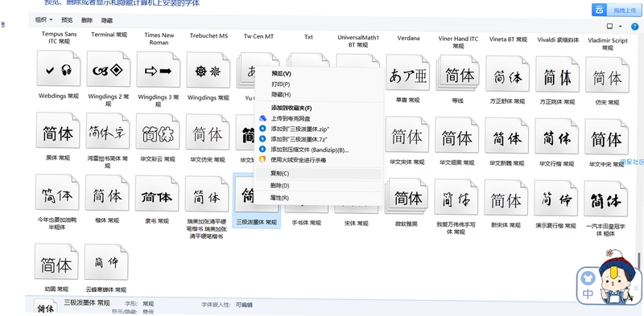Select the Wingdings 3 常规 font icon
The width and height of the screenshot is (644, 316).
(x=158, y=69)
